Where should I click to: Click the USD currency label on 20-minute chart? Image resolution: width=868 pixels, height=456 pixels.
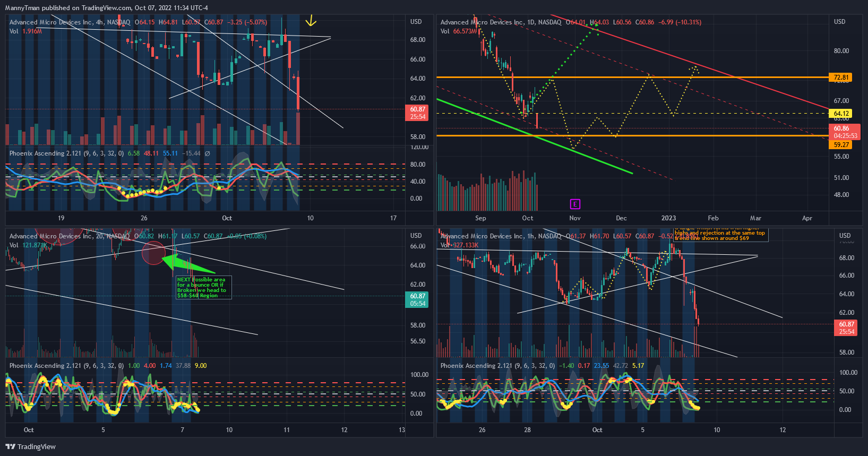[x=416, y=236]
